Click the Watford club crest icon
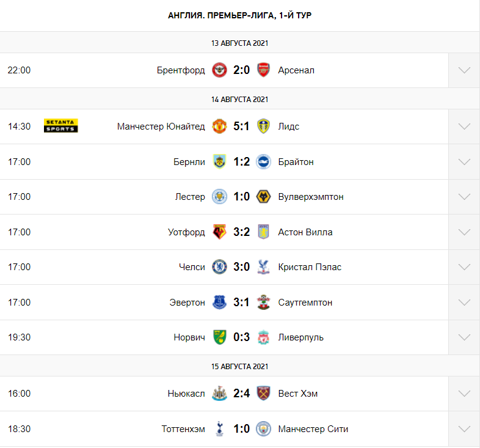Viewport: 480px width, 448px height. click(219, 232)
